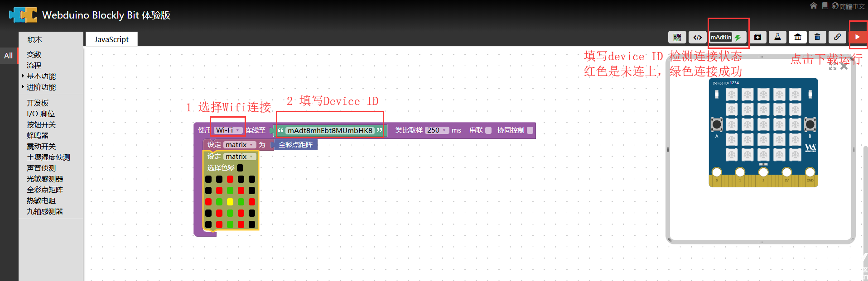The width and height of the screenshot is (868, 281).
Task: Open the 250 sampling rate dropdown
Action: click(437, 130)
